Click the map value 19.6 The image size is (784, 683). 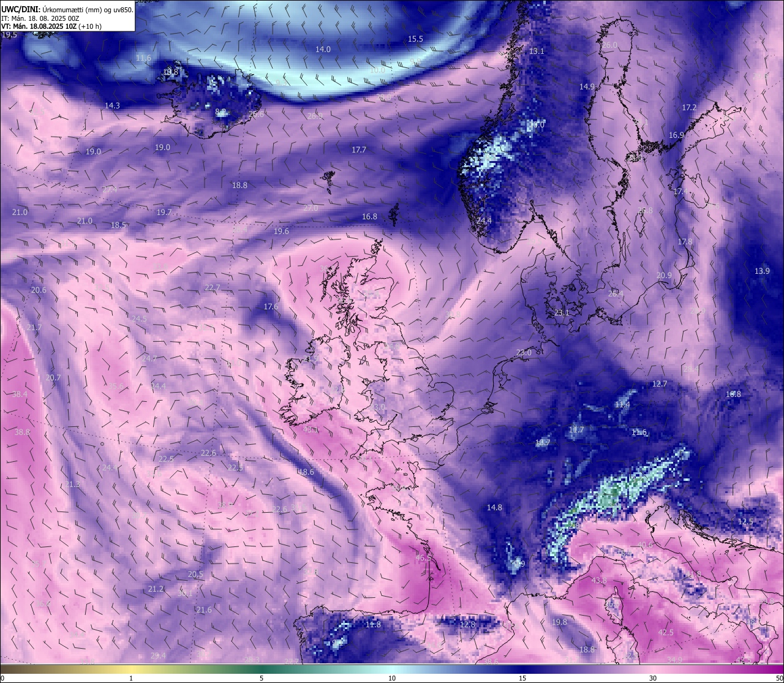coord(281,231)
